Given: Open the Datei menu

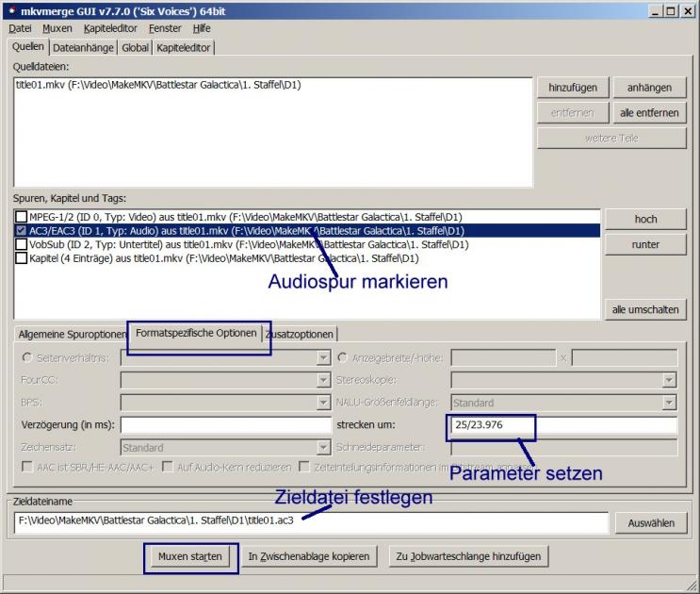Looking at the screenshot, I should pos(20,28).
